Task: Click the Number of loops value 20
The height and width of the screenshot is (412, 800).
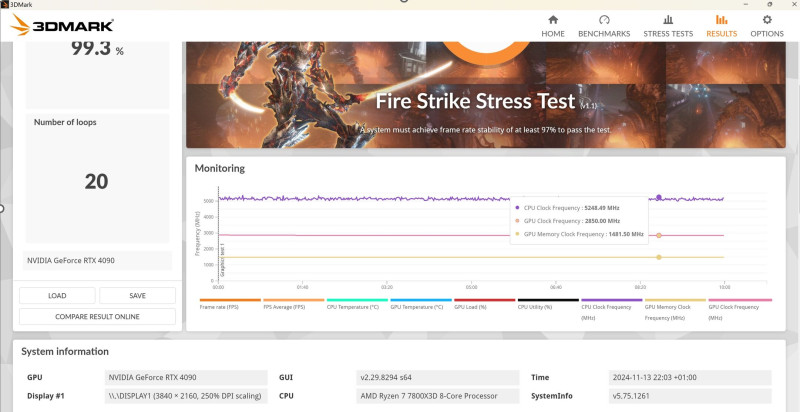Action: (x=96, y=182)
